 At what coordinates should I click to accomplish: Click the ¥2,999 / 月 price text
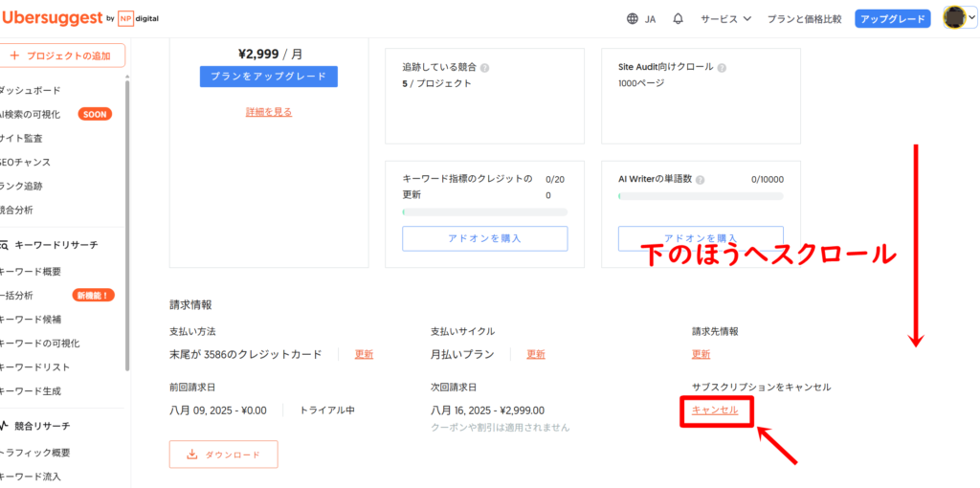269,55
